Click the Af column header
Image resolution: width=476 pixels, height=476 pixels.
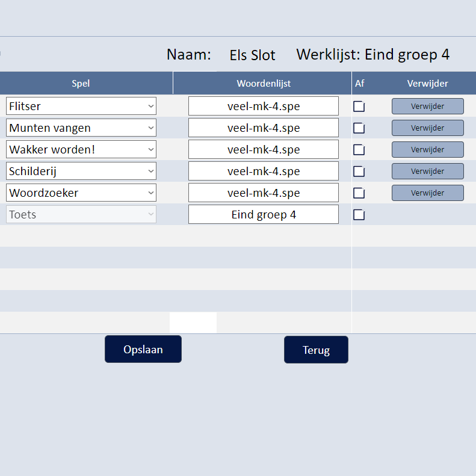tap(359, 84)
